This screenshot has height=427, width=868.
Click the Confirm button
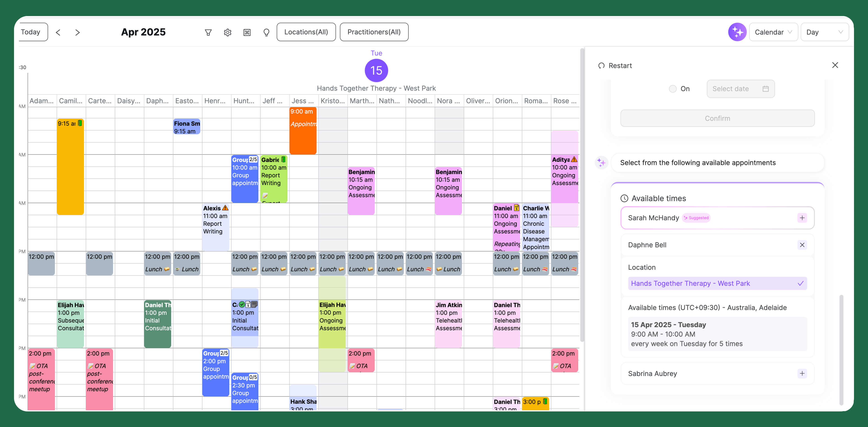717,119
